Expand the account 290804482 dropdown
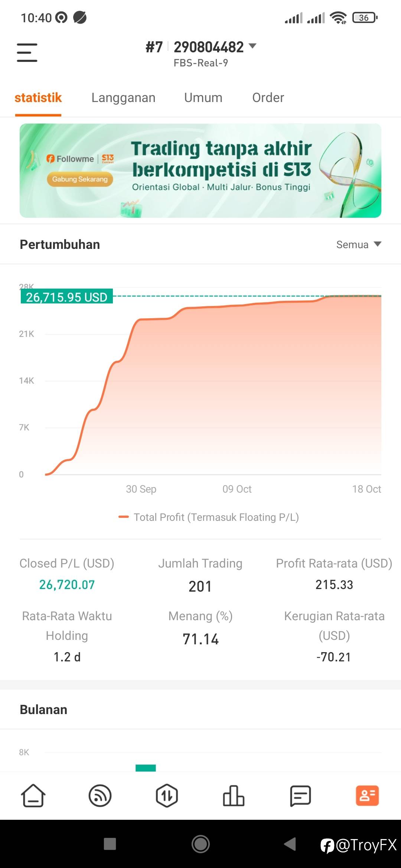The width and height of the screenshot is (401, 868). tap(252, 46)
